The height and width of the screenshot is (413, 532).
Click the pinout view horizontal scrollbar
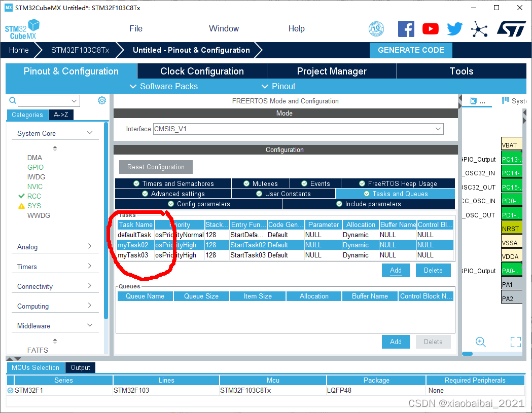click(x=468, y=354)
